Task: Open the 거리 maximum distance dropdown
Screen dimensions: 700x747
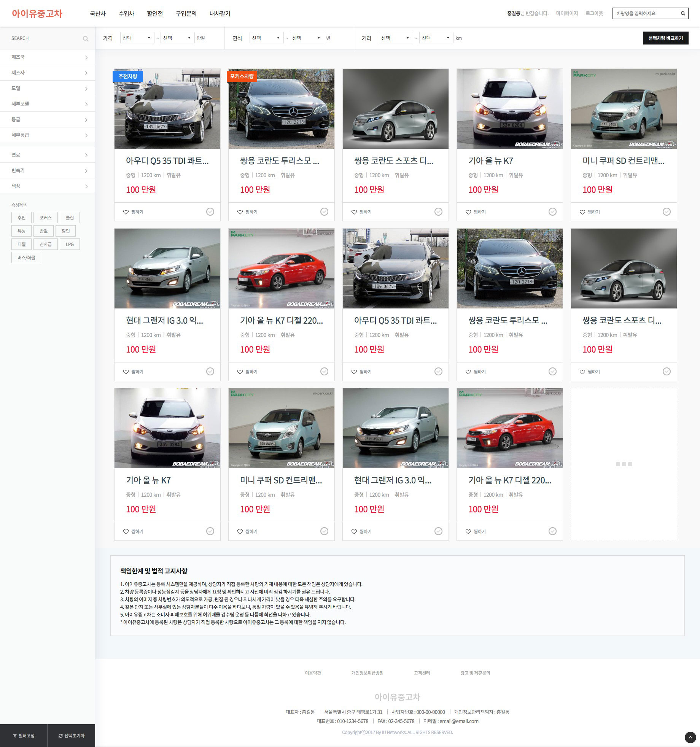Action: pyautogui.click(x=436, y=38)
